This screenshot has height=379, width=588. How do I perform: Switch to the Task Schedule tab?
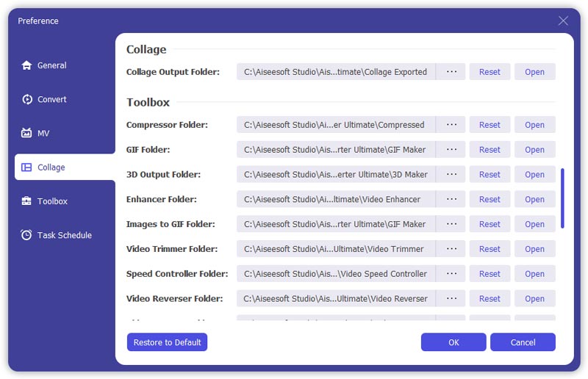pyautogui.click(x=65, y=235)
